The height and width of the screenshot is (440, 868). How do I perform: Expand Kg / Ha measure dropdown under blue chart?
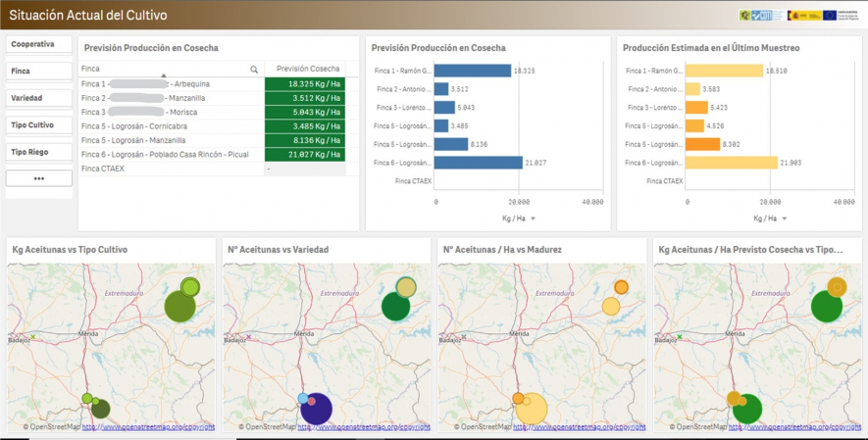534,219
